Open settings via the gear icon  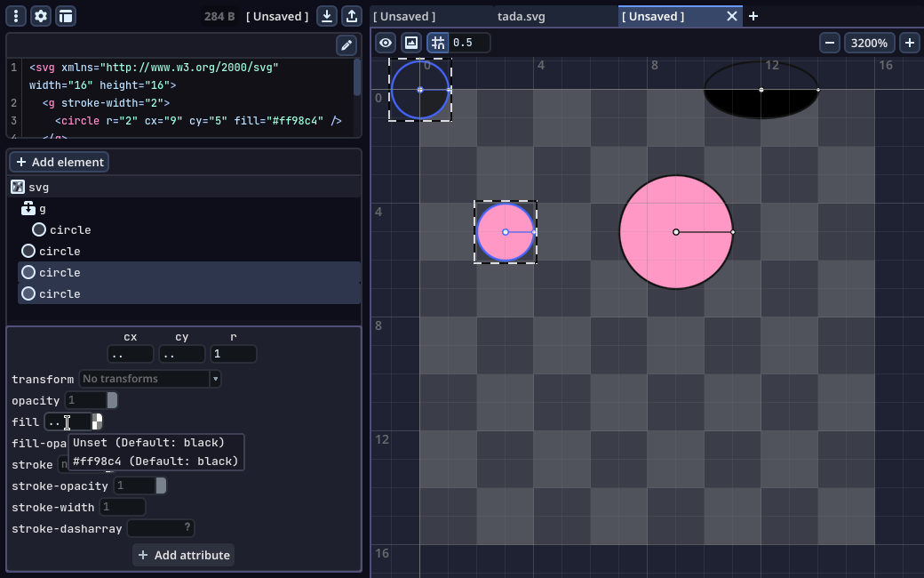pos(41,16)
